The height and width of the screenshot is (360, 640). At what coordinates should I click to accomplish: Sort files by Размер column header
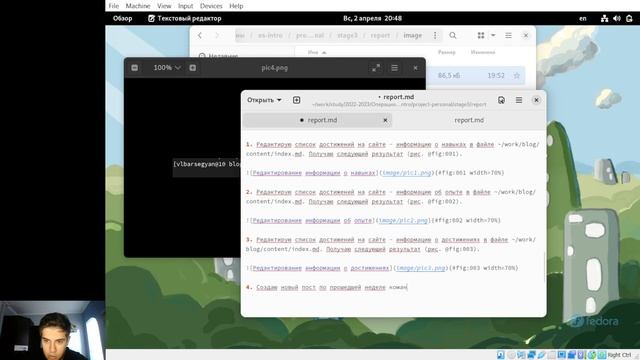click(x=447, y=52)
